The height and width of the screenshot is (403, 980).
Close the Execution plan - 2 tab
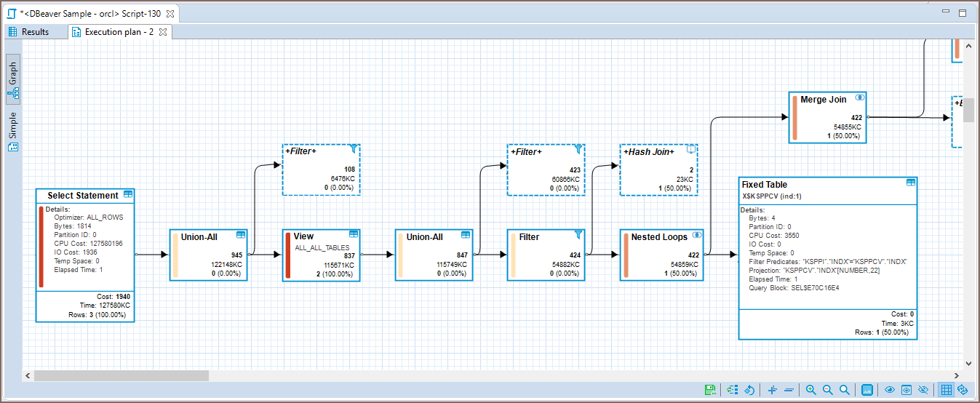163,32
